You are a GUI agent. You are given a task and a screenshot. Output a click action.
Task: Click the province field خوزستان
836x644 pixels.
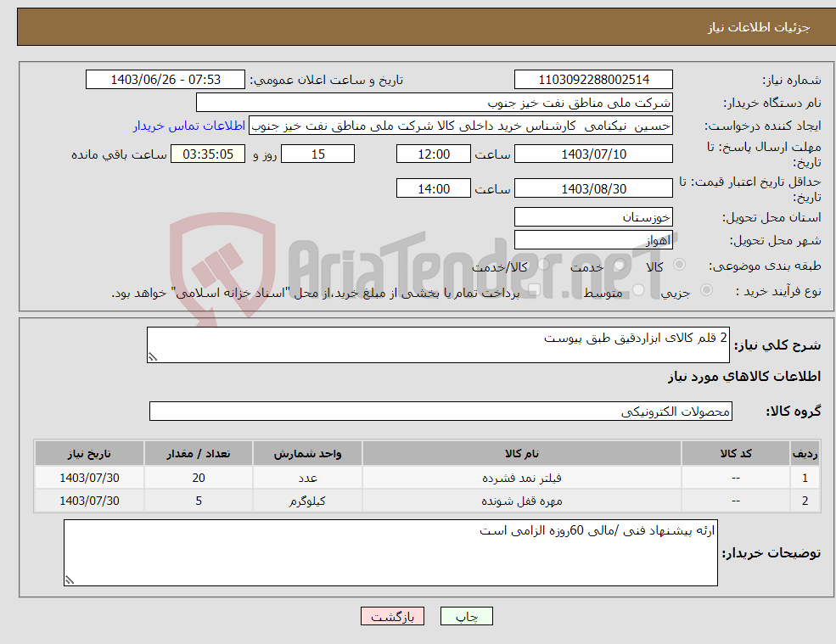coord(593,217)
